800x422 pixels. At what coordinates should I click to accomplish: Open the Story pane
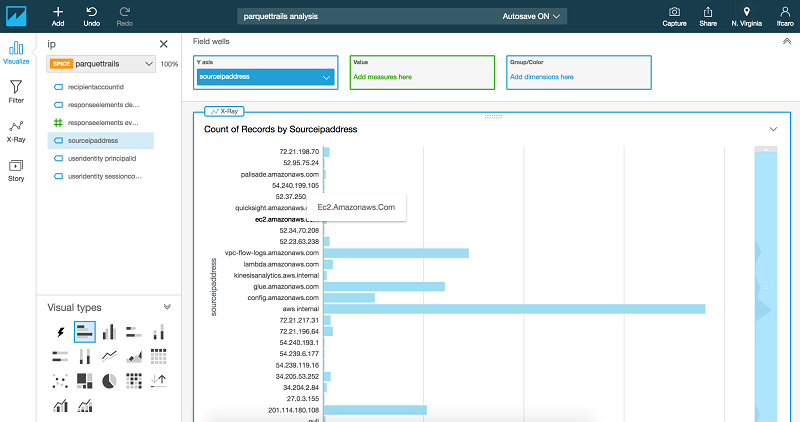click(16, 170)
